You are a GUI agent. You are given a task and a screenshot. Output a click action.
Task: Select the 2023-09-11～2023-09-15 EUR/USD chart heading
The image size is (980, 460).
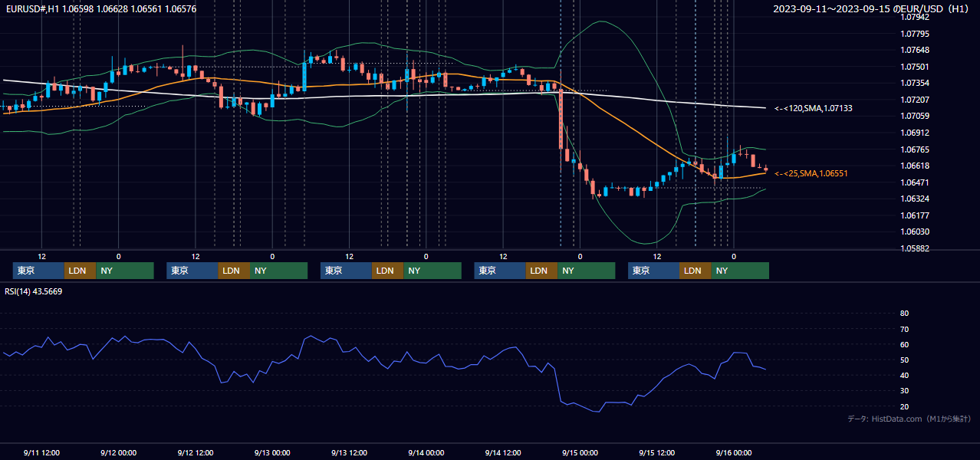[872, 8]
